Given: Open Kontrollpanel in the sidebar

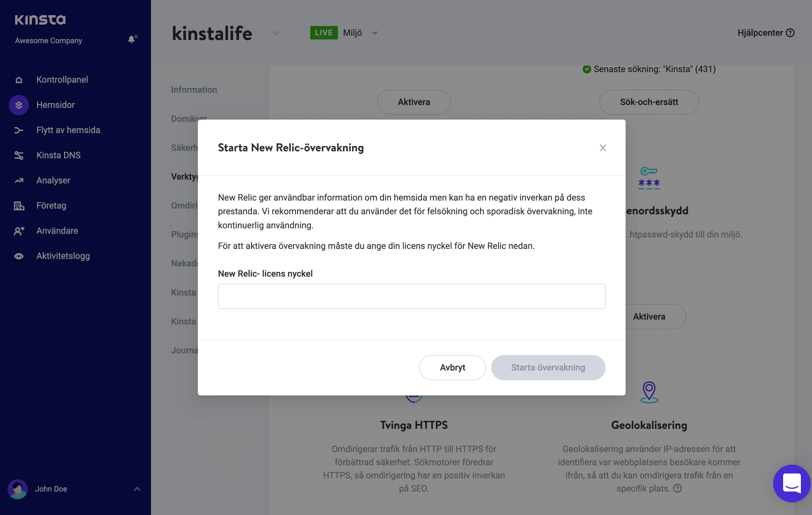Looking at the screenshot, I should point(62,80).
